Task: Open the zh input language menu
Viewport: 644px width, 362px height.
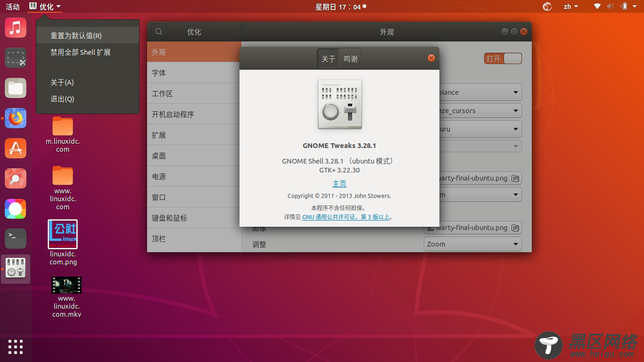Action: [x=570, y=6]
